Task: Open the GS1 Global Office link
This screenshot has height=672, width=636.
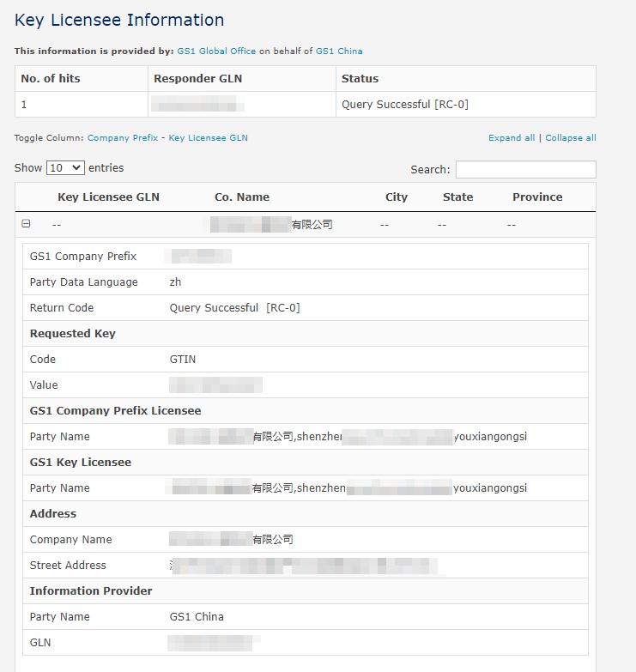Action: pos(216,51)
